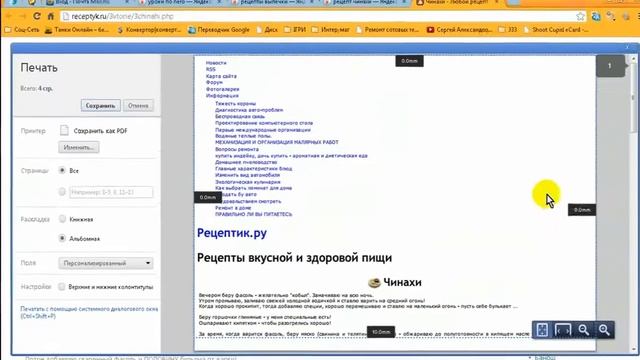
Task: Click the Отмена button
Action: click(x=138, y=106)
